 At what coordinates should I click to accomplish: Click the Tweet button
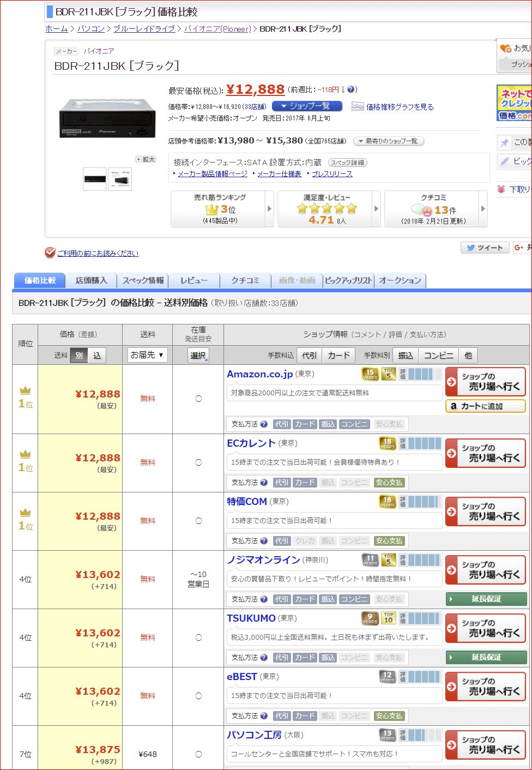(x=485, y=248)
